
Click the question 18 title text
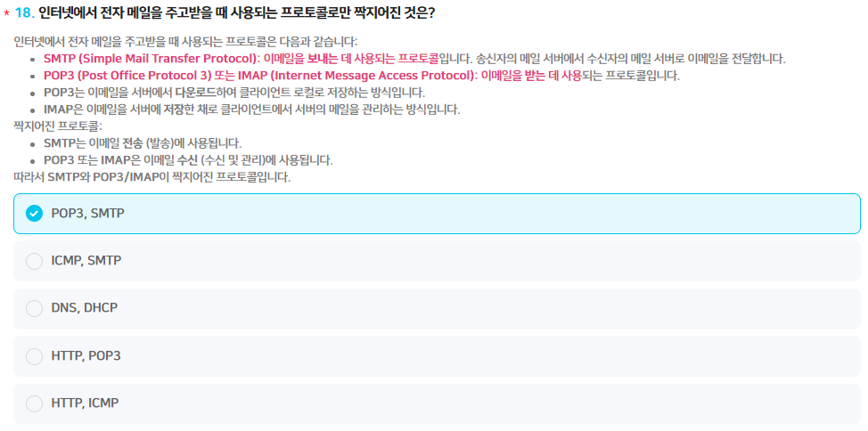click(236, 13)
